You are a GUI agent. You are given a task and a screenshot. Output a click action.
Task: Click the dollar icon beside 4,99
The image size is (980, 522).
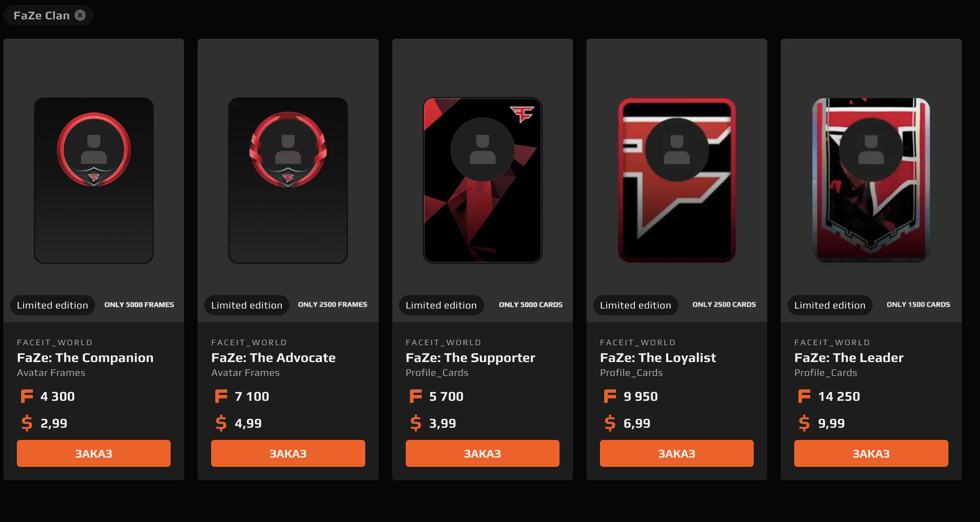(x=221, y=423)
